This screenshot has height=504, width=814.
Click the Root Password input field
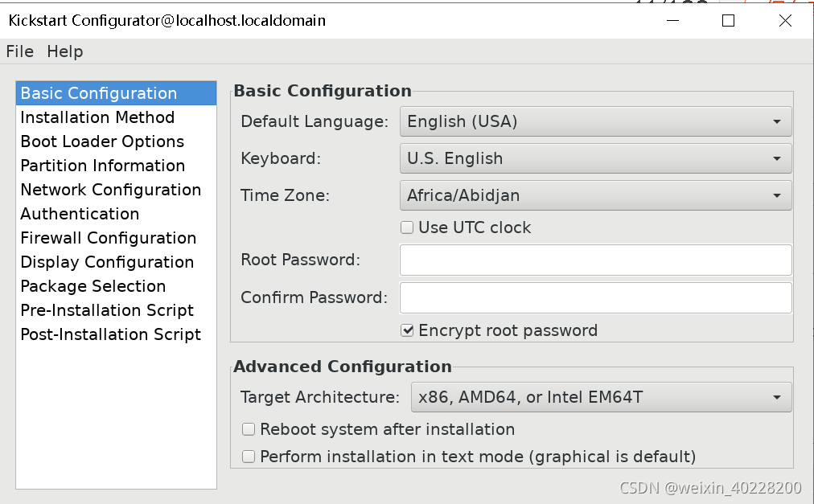[x=595, y=260]
